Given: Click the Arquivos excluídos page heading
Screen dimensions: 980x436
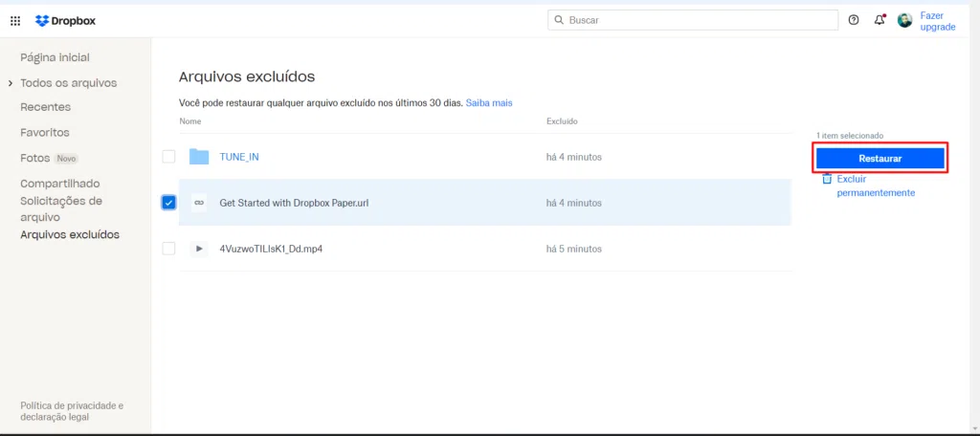Looking at the screenshot, I should pyautogui.click(x=247, y=76).
